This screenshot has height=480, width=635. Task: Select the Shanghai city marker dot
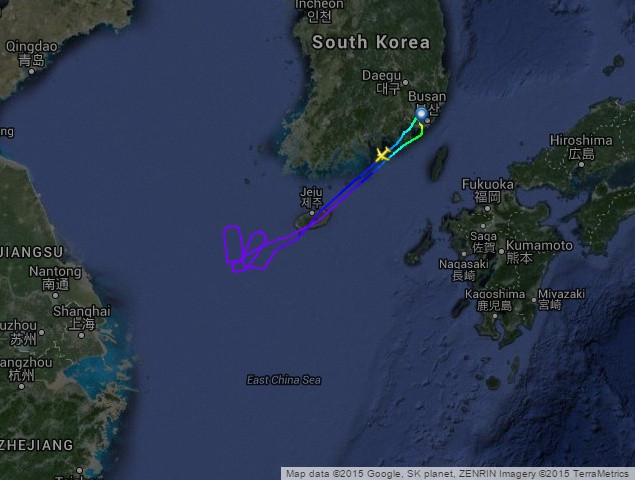tap(81, 335)
